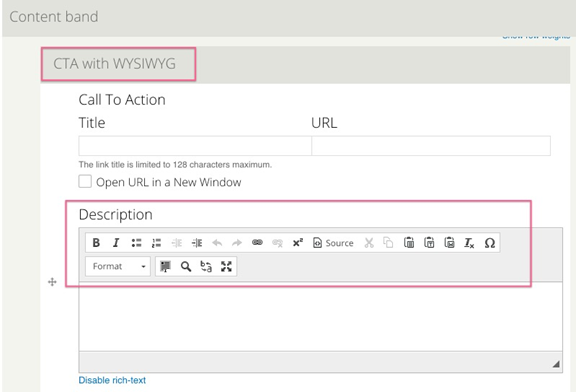Click the Title input field

tap(195, 146)
